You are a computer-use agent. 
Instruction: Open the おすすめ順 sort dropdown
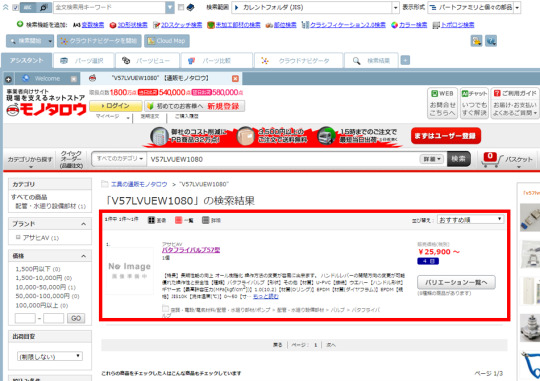[x=470, y=219]
